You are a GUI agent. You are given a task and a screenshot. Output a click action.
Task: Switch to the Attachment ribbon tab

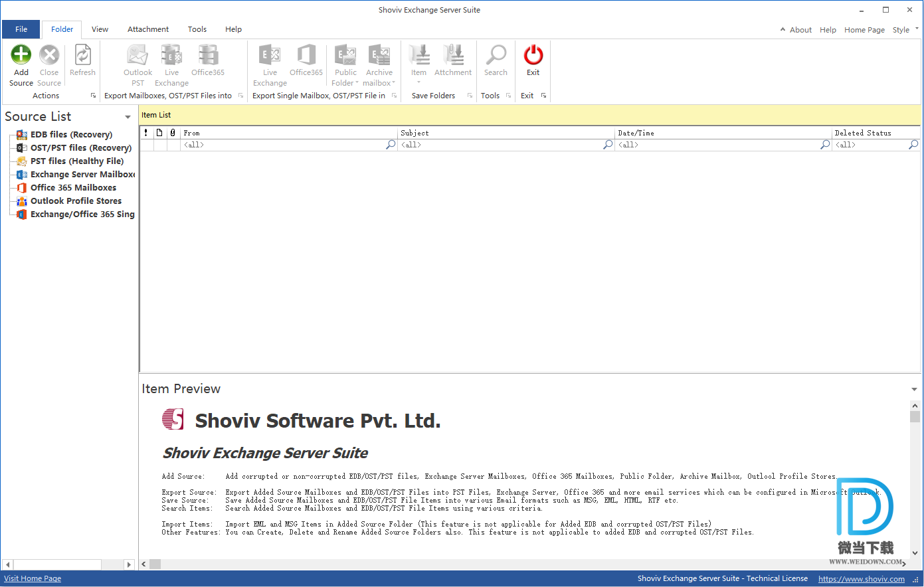pyautogui.click(x=148, y=29)
